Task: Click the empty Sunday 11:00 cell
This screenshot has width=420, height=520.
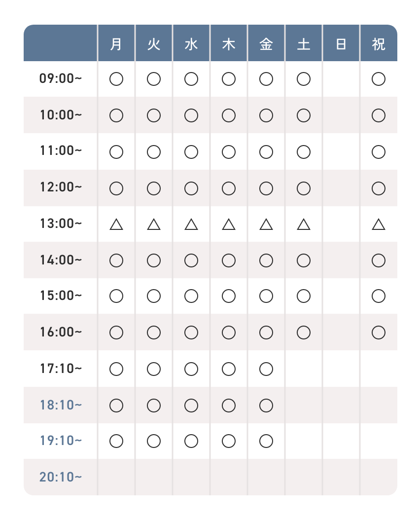Action: coord(341,151)
